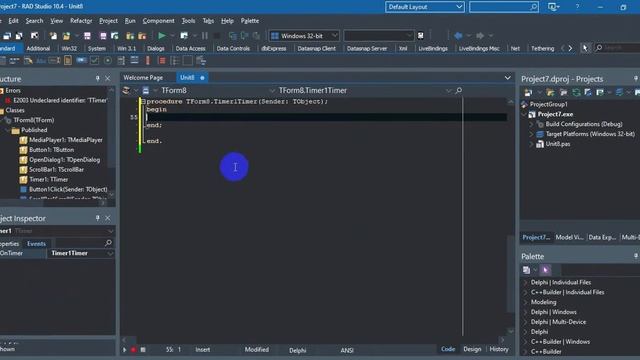Run the project with the green play icon
This screenshot has width=640, height=360.
click(x=162, y=36)
